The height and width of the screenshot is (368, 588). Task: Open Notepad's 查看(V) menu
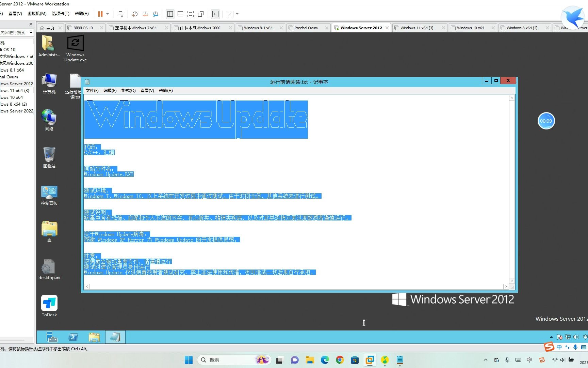(x=147, y=91)
